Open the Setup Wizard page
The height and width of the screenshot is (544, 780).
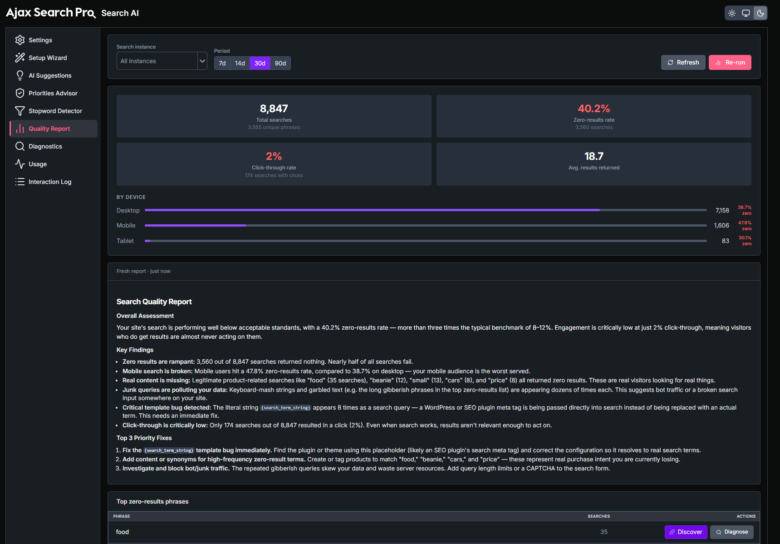53,58
